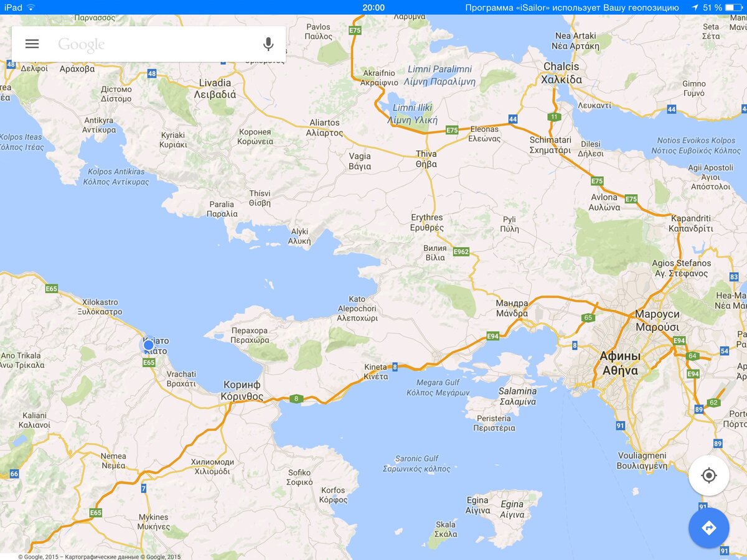Tap the E94 shield near Kineta

493,336
